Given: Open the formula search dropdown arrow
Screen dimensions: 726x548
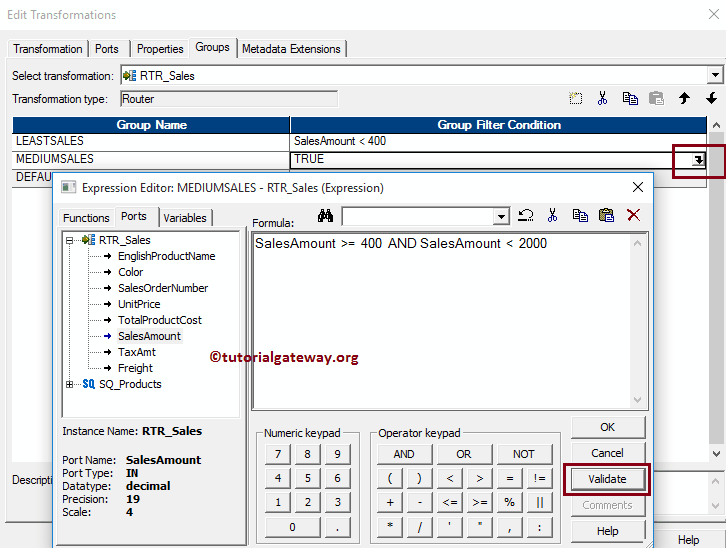Looking at the screenshot, I should pyautogui.click(x=501, y=216).
